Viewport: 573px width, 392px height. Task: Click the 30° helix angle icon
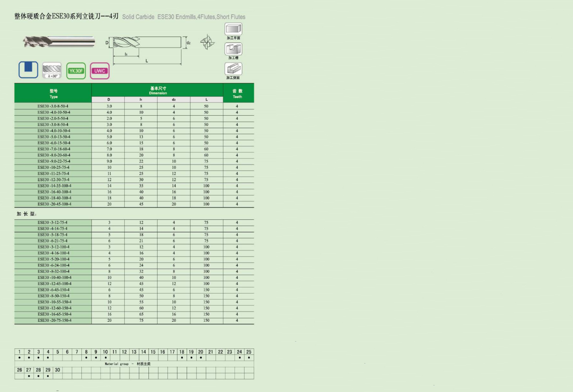pos(52,70)
